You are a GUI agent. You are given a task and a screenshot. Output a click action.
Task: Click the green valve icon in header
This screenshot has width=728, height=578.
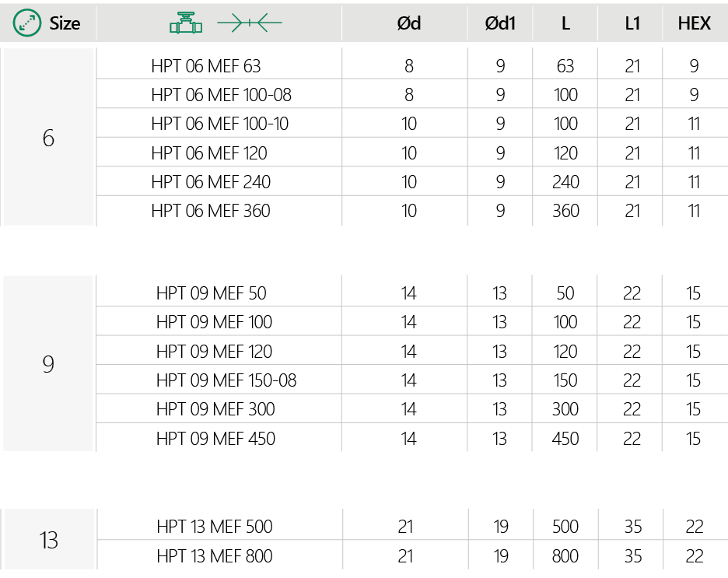[x=186, y=23]
